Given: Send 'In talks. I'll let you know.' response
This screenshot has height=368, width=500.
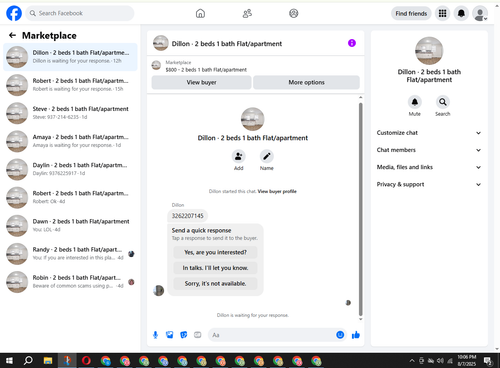Looking at the screenshot, I should [x=215, y=268].
